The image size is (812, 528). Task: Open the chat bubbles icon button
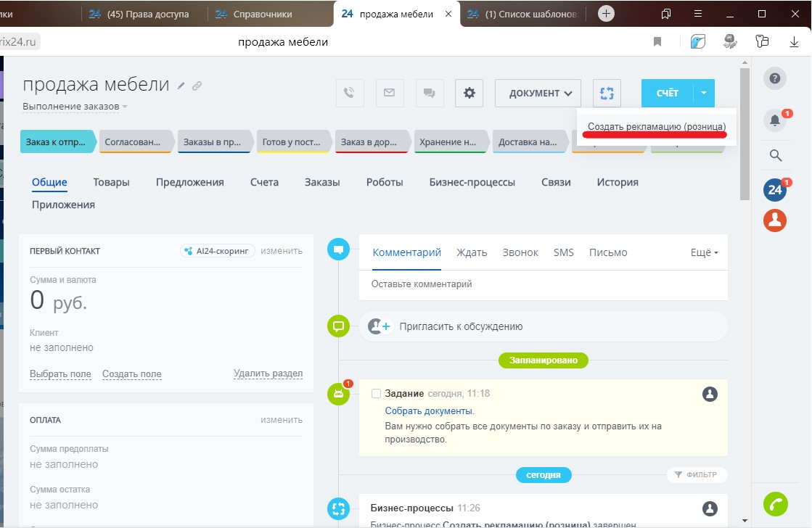click(430, 93)
